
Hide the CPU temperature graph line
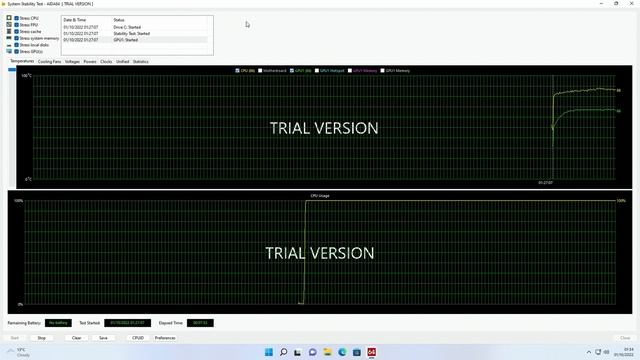[x=238, y=71]
